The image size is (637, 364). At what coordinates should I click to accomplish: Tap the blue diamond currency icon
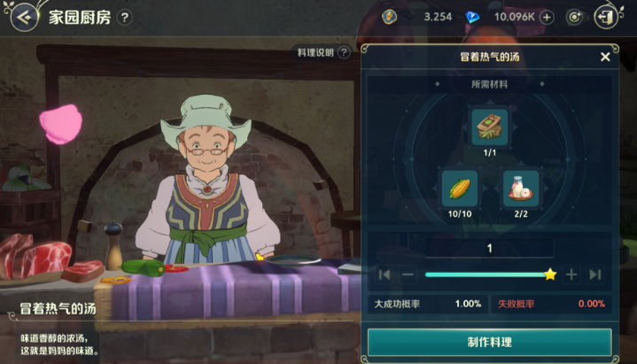[x=472, y=17]
